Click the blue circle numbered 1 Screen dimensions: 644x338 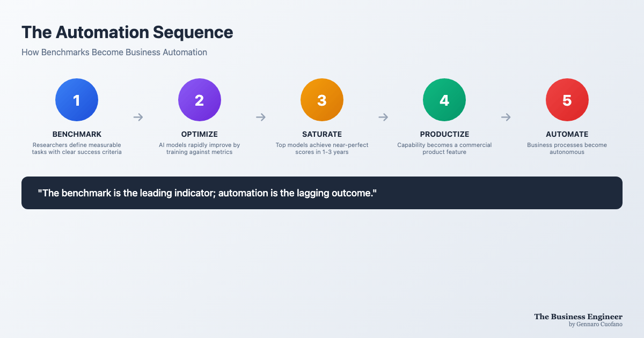(x=77, y=100)
